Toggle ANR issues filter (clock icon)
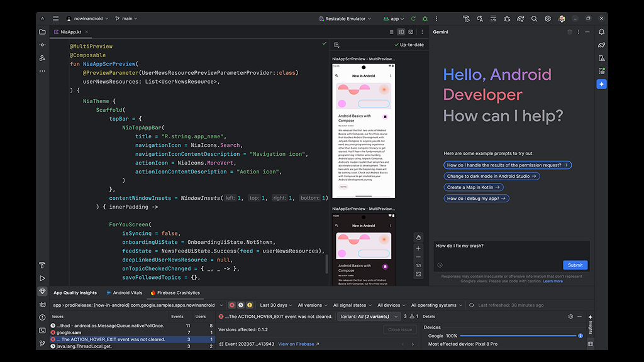This screenshot has height=362, width=644. coord(241,305)
